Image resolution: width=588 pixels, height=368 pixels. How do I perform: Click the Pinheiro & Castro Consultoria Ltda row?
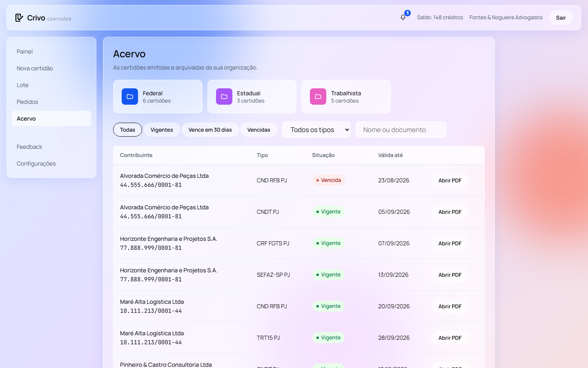(299, 361)
